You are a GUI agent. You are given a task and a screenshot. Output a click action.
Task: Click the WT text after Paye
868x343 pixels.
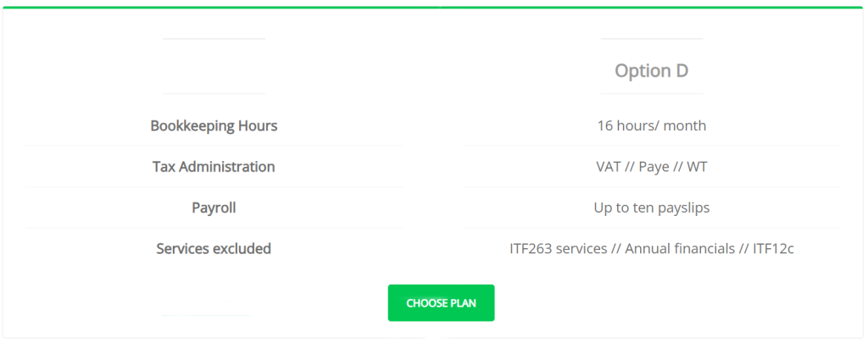point(697,167)
